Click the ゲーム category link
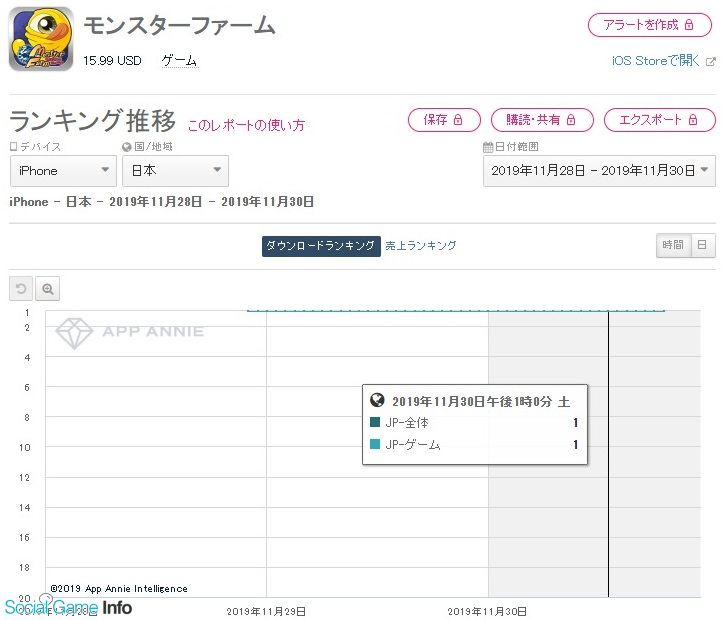Image resolution: width=723 pixels, height=620 pixels. 179,60
